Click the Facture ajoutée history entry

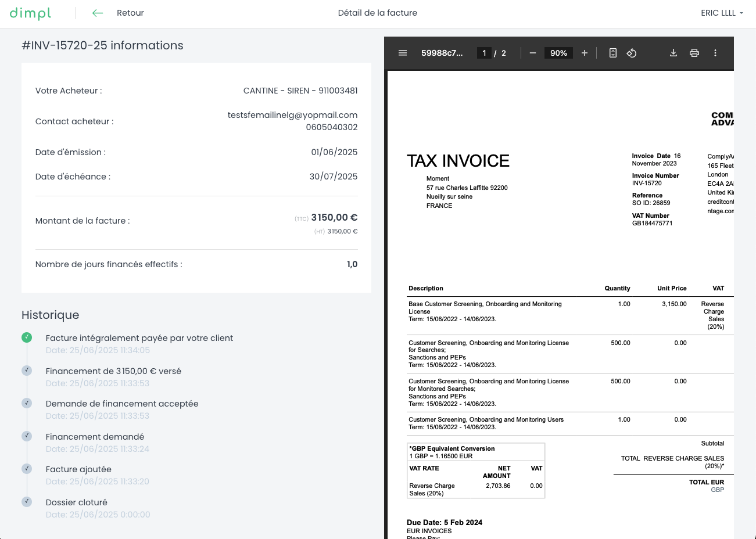(x=78, y=469)
